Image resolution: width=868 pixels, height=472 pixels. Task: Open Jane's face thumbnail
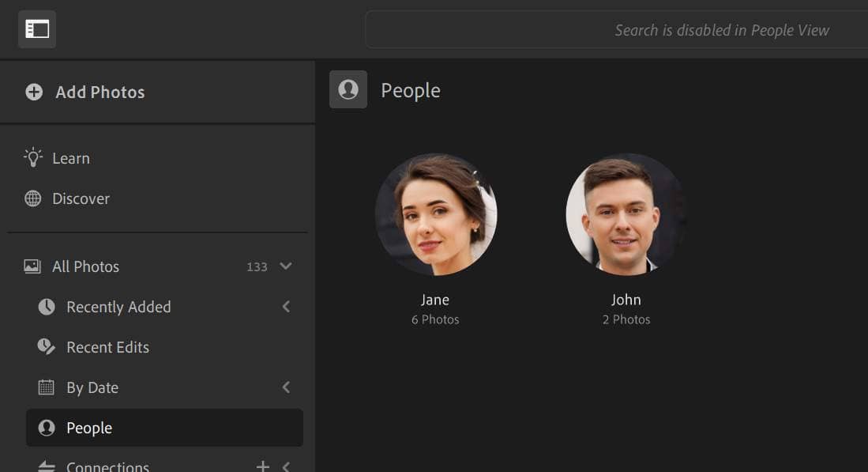tap(436, 214)
